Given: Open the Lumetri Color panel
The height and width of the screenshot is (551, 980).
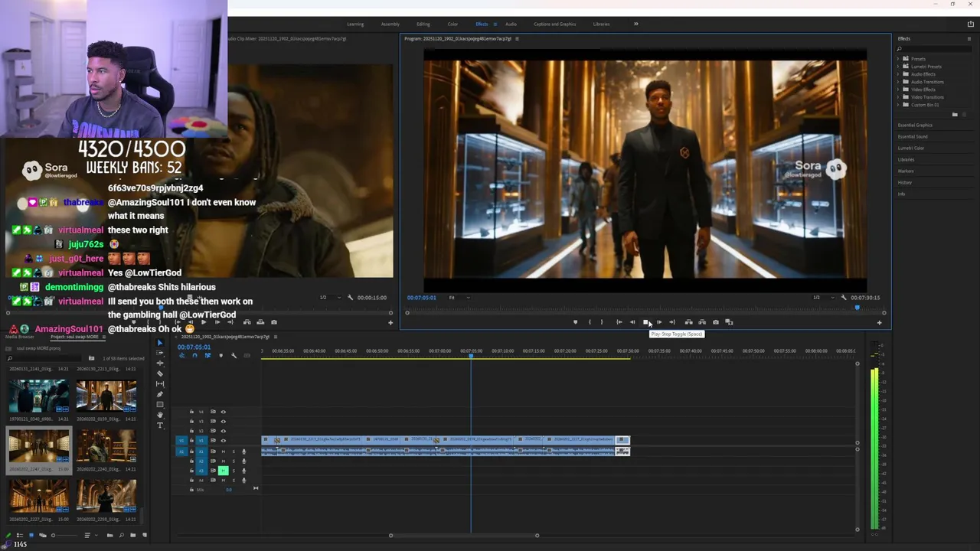Looking at the screenshot, I should tap(911, 148).
